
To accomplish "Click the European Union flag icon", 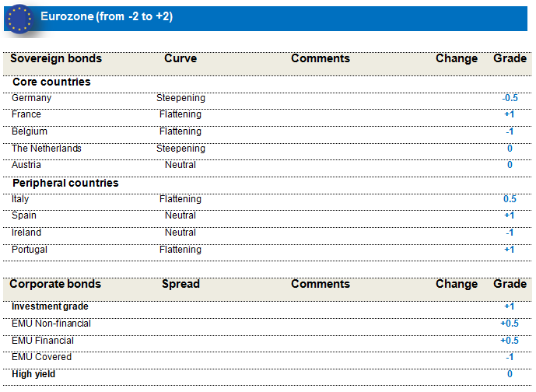I will (20, 19).
